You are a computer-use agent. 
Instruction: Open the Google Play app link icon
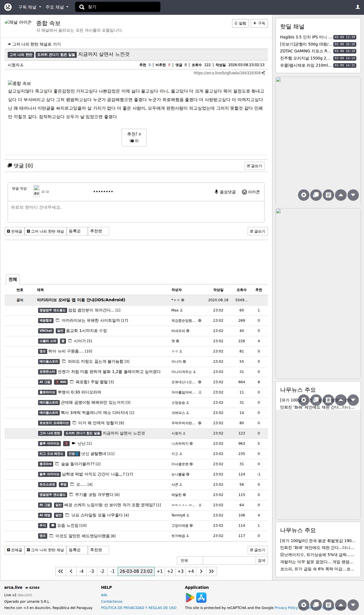click(190, 597)
